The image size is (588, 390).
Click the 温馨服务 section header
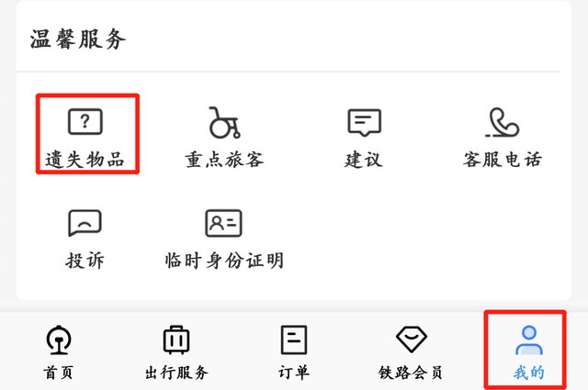pos(78,39)
